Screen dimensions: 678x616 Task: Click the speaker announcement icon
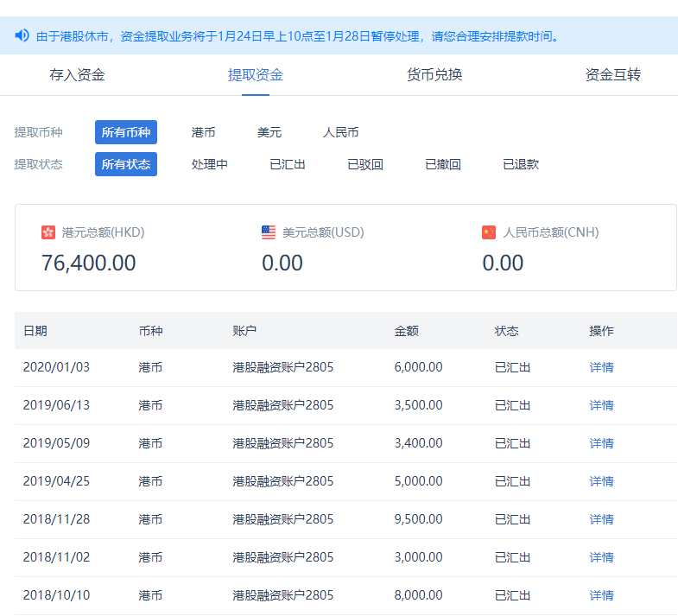pyautogui.click(x=22, y=35)
